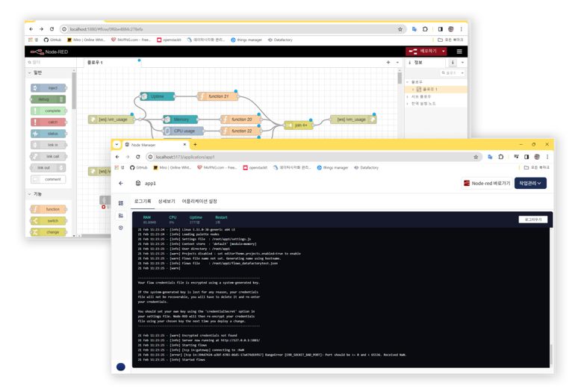Screen dimensions: 587x392
Task: Add a new flow with the plus button
Action: [388, 63]
